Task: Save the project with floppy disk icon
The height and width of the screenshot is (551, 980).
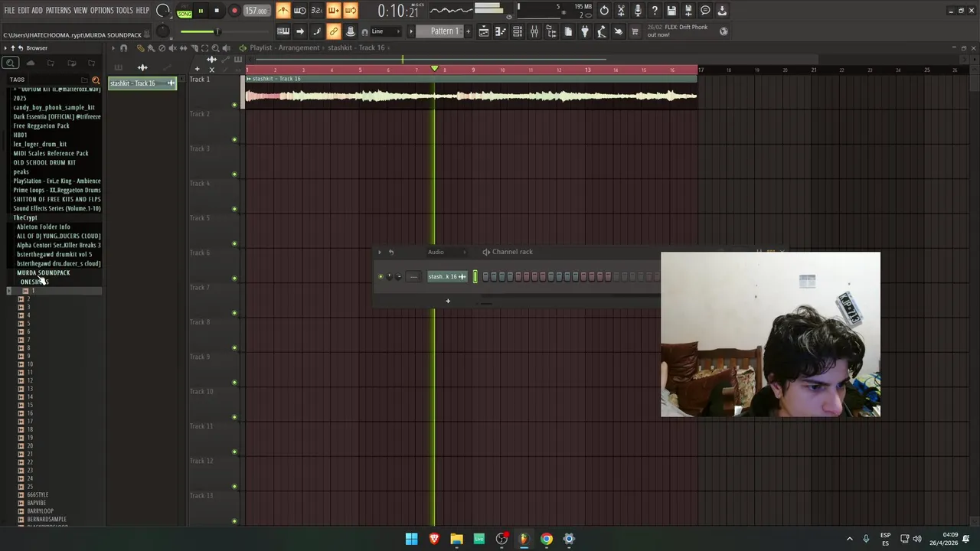Action: click(x=671, y=11)
